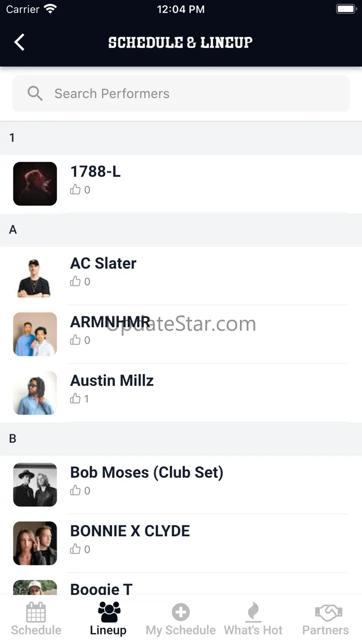Tap the back arrow in header
This screenshot has width=362, height=644.
click(19, 42)
